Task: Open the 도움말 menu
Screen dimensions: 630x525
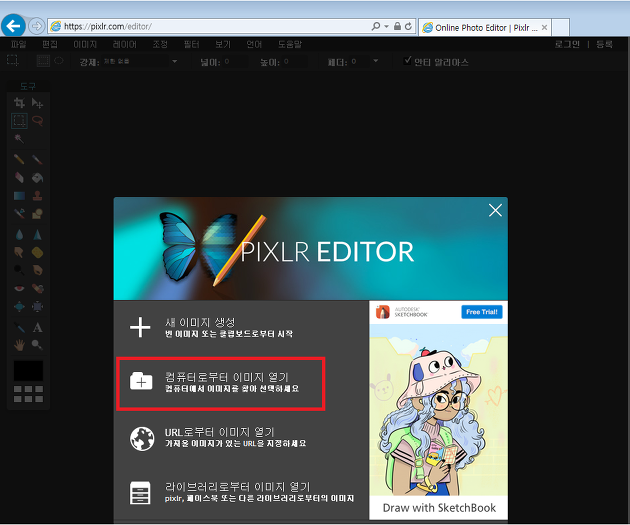Action: pyautogui.click(x=290, y=44)
